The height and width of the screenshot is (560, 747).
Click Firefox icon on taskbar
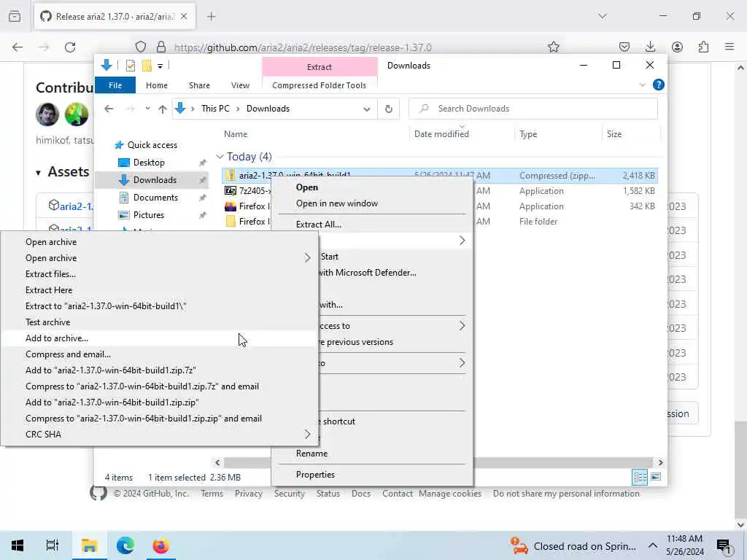(161, 545)
